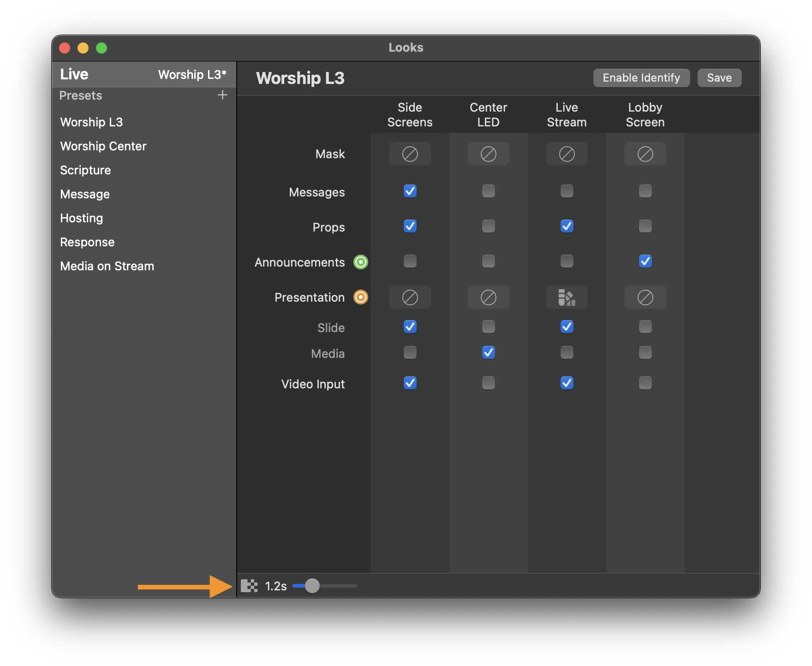Adjust the transition duration slider
The width and height of the screenshot is (812, 666).
(324, 586)
